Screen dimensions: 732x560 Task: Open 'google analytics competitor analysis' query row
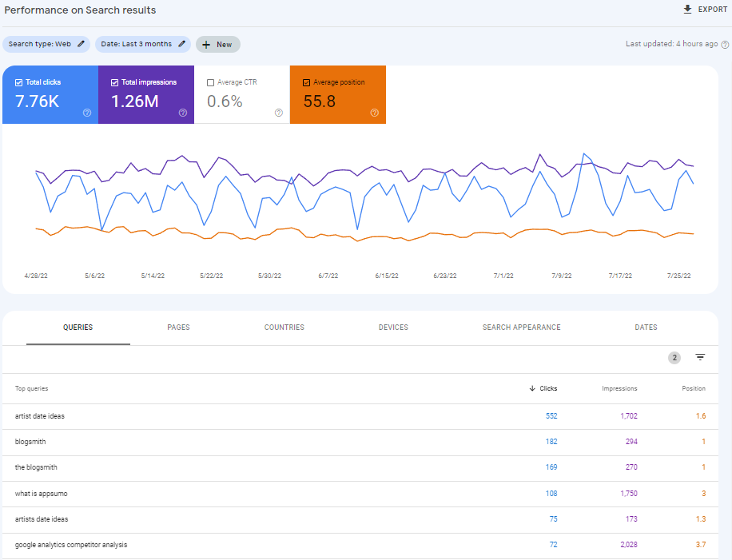pyautogui.click(x=360, y=545)
